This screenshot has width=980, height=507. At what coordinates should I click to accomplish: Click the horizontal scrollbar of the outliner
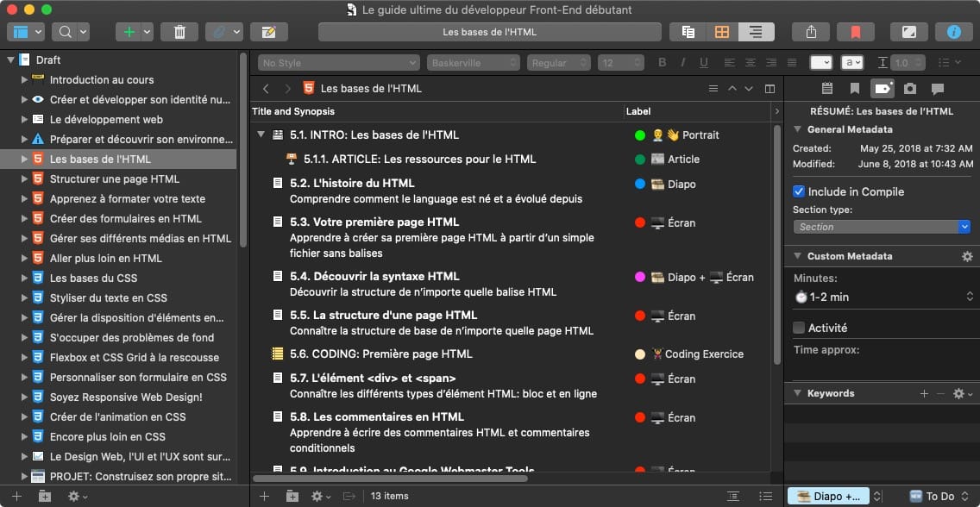tap(390, 479)
